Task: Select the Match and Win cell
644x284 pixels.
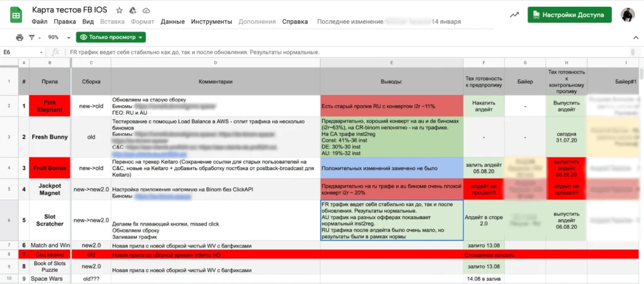Action: 50,246
